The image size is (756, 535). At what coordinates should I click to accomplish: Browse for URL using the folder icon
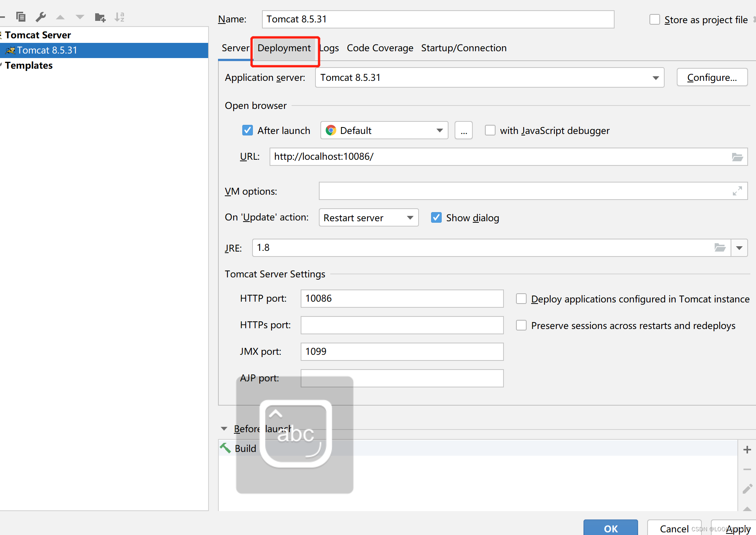click(x=737, y=157)
